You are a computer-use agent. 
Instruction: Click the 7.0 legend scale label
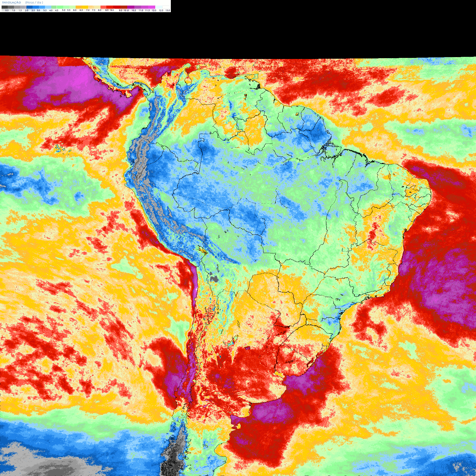[x=88, y=10]
